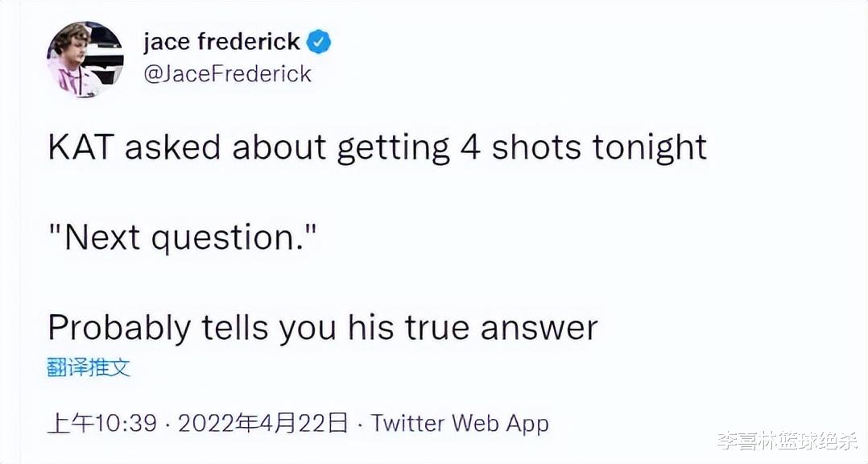Click the 翻译推文 translate tweet link
Viewport: 868px width, 464px height.
pyautogui.click(x=89, y=367)
